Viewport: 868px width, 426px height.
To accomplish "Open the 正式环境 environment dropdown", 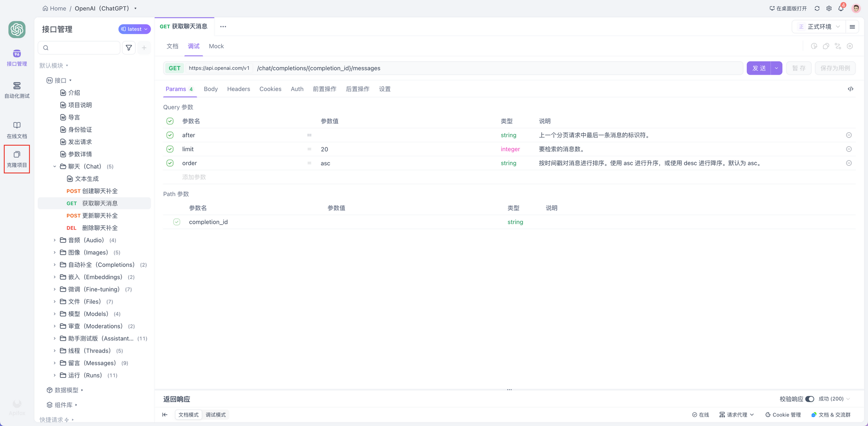I will (x=819, y=27).
